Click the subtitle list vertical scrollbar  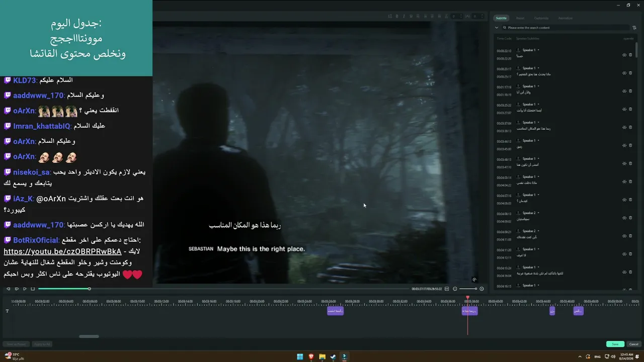(x=636, y=50)
